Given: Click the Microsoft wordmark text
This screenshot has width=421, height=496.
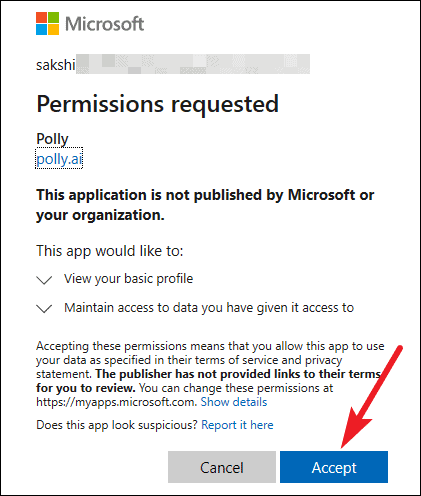Looking at the screenshot, I should (105, 24).
